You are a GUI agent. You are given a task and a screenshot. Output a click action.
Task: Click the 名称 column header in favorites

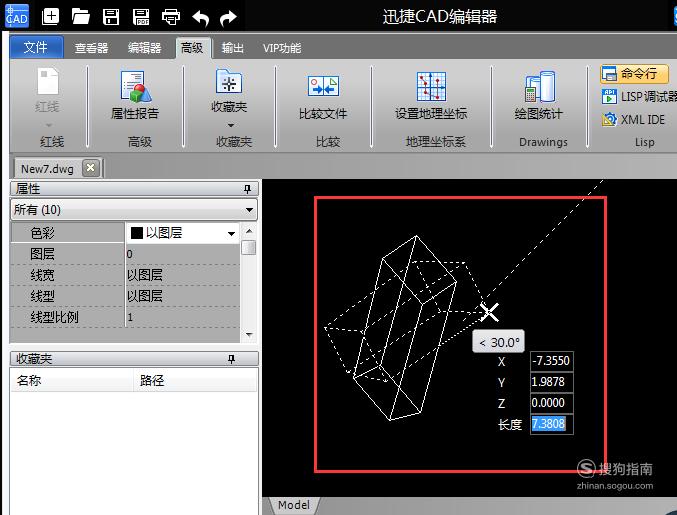[x=72, y=380]
